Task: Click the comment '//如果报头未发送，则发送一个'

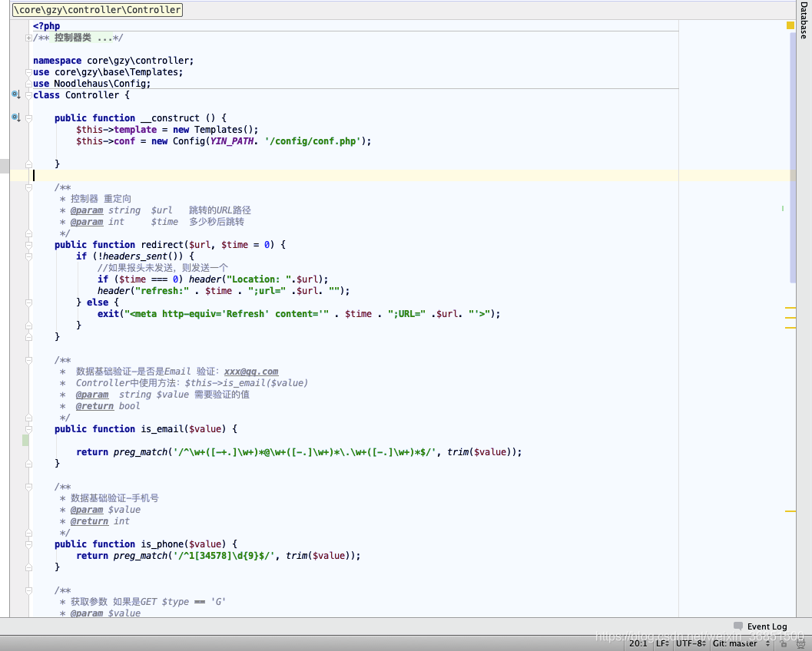Action: click(163, 268)
